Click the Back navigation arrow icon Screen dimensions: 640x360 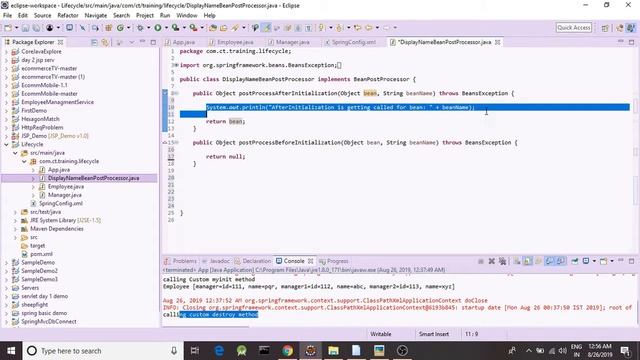(368, 28)
